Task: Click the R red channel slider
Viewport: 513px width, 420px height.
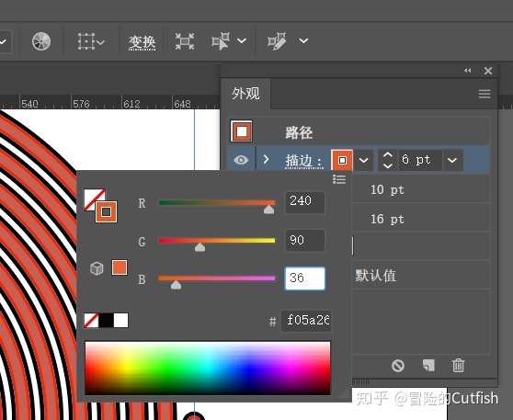Action: (x=217, y=203)
